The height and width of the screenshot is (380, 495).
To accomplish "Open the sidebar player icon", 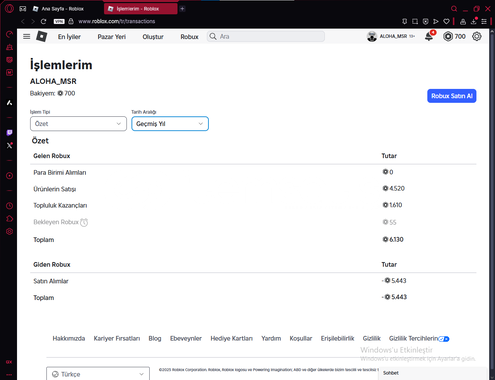I will coord(9,176).
